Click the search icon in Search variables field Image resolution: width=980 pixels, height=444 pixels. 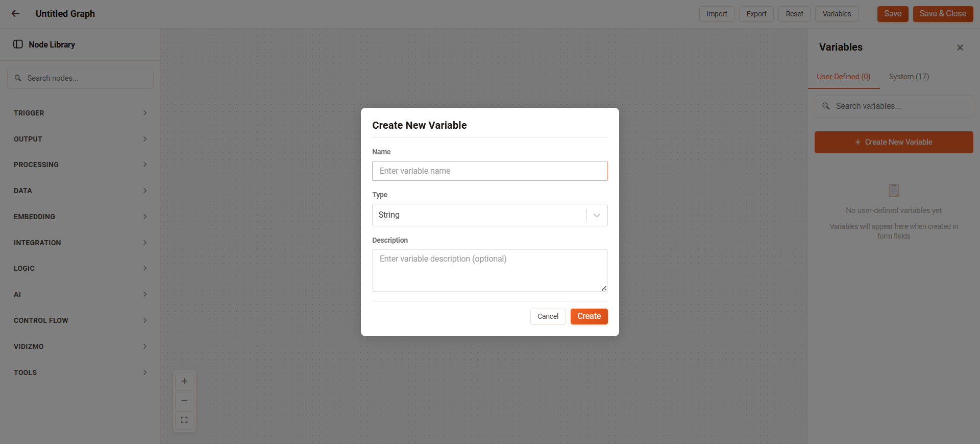[826, 106]
